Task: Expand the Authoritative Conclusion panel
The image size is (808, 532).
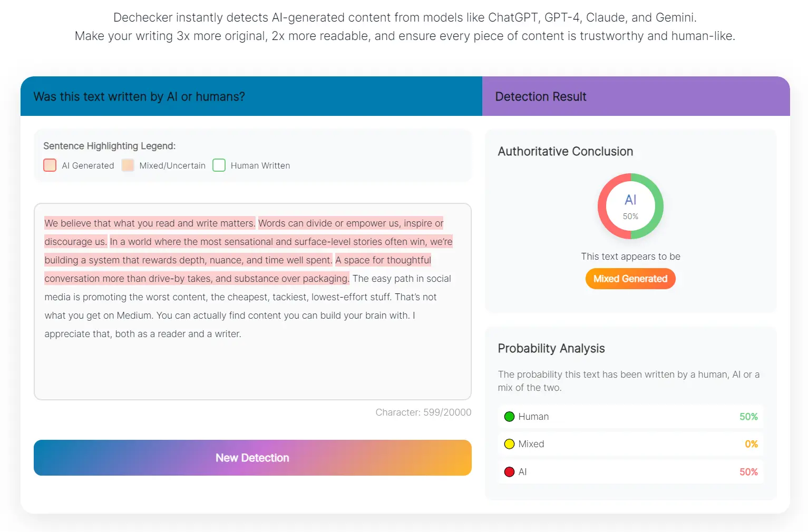Action: (565, 151)
